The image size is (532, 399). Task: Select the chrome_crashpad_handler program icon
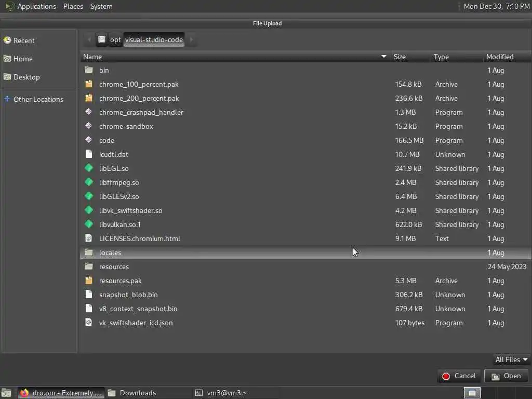[89, 112]
